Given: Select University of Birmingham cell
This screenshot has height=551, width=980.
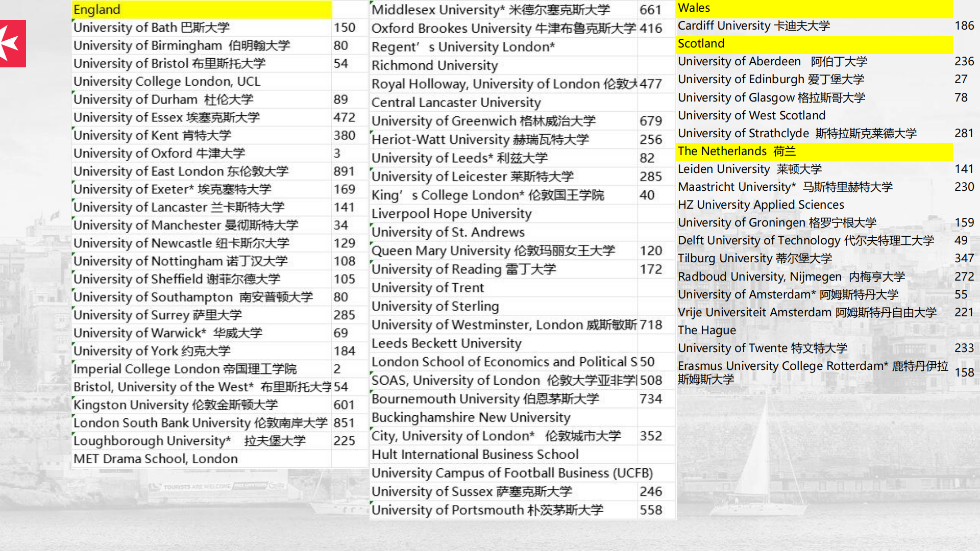Looking at the screenshot, I should point(202,45).
